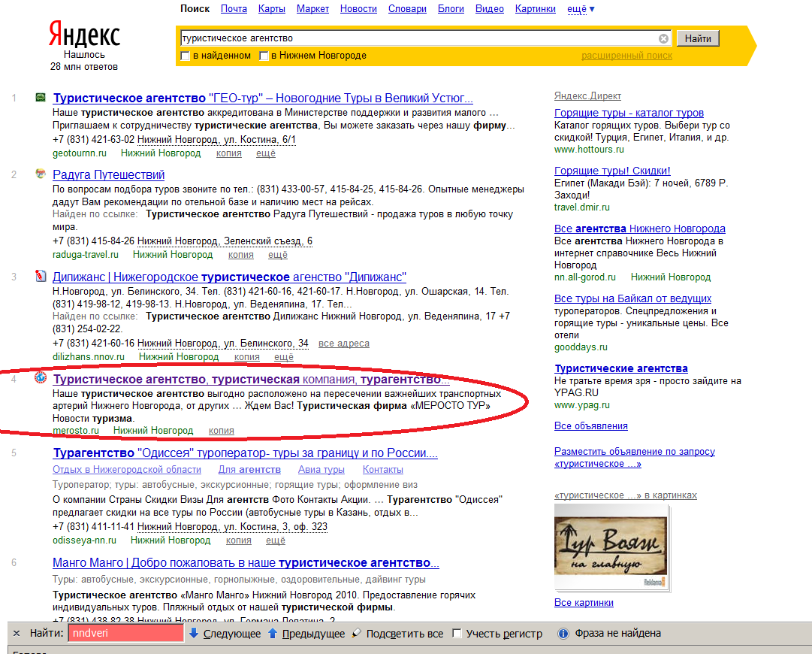812x654 pixels.
Task: Click the highlighter icon for Подсветить все
Action: [356, 633]
